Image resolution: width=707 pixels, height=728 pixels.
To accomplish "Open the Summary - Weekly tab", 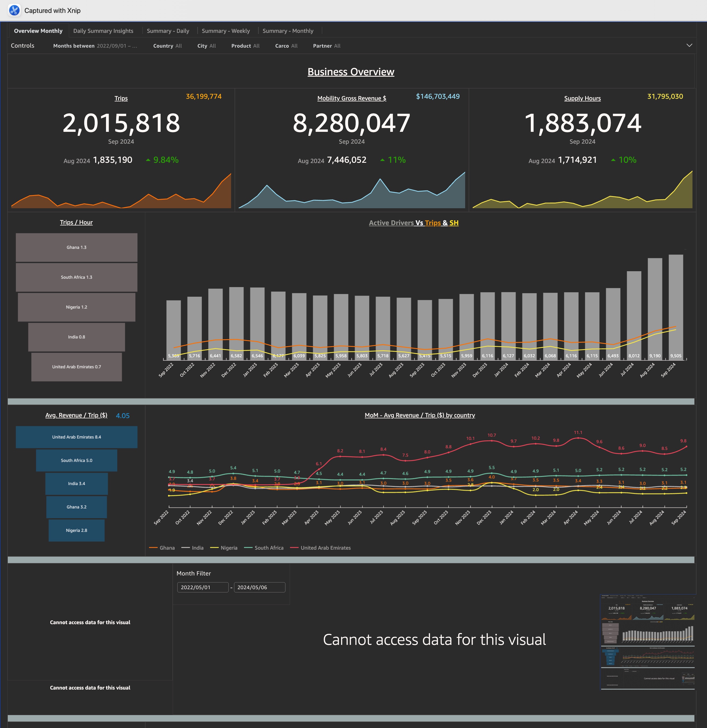I will click(x=226, y=31).
